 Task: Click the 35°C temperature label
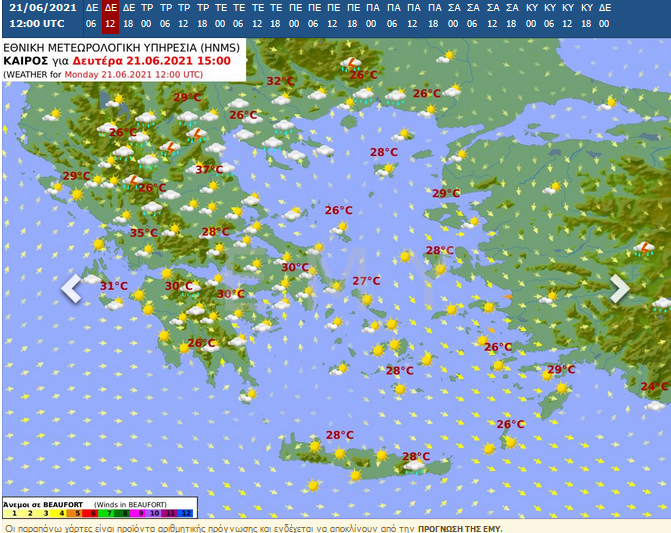coord(144,233)
